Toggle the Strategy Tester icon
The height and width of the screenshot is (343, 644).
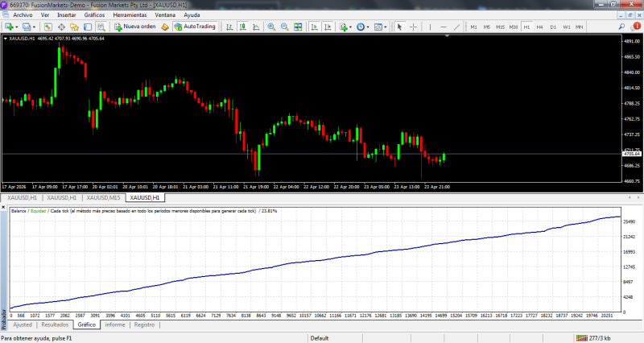coord(101,27)
